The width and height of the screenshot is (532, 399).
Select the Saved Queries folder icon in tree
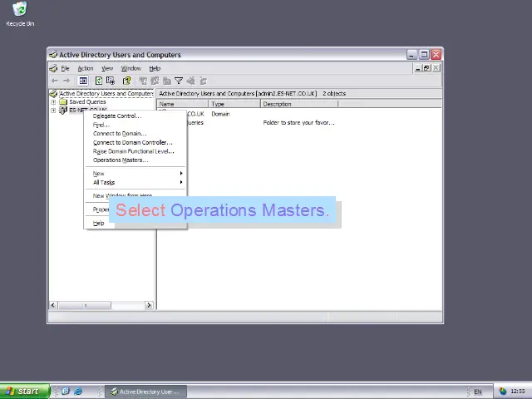click(63, 101)
